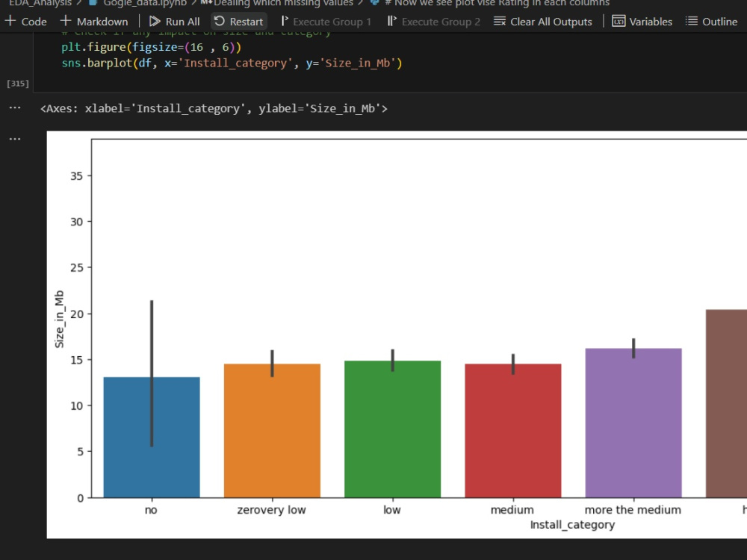The width and height of the screenshot is (747, 560).
Task: Open the Variables panel
Action: 641,21
